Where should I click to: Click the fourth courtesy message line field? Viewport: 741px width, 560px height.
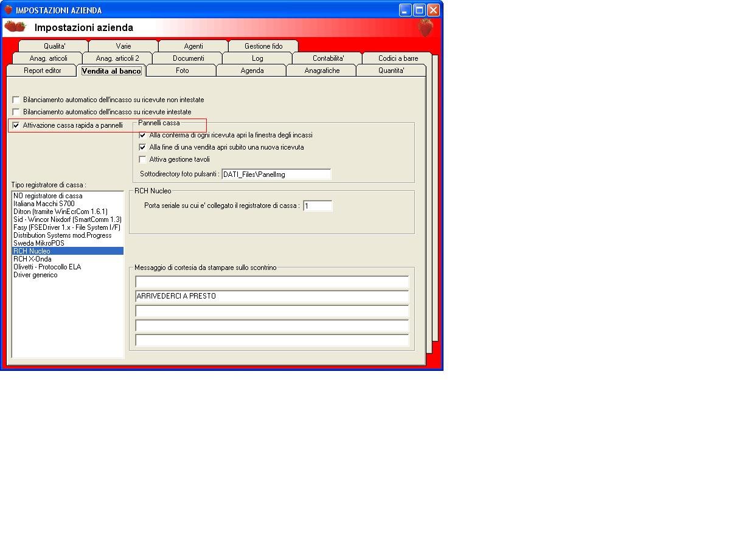[272, 326]
